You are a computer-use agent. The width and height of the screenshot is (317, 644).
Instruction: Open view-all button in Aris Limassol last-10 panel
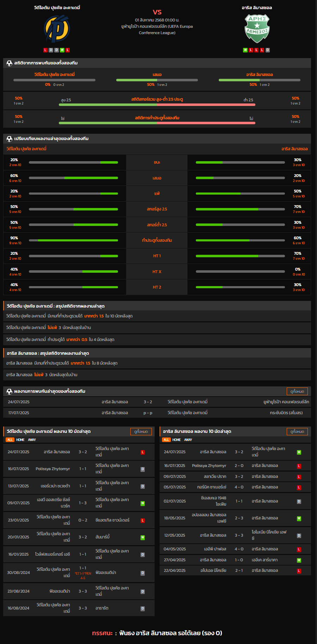[x=297, y=431]
